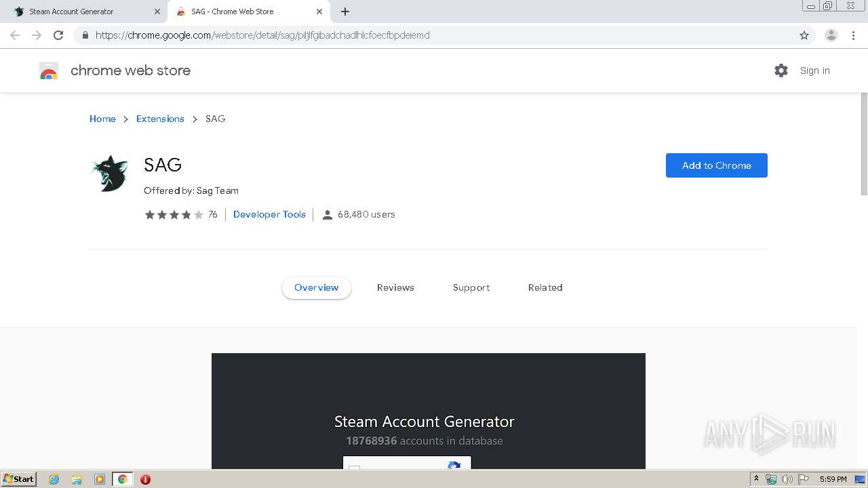Launch Internet Explorer from the taskbar
Image resolution: width=868 pixels, height=488 pixels.
tap(54, 479)
